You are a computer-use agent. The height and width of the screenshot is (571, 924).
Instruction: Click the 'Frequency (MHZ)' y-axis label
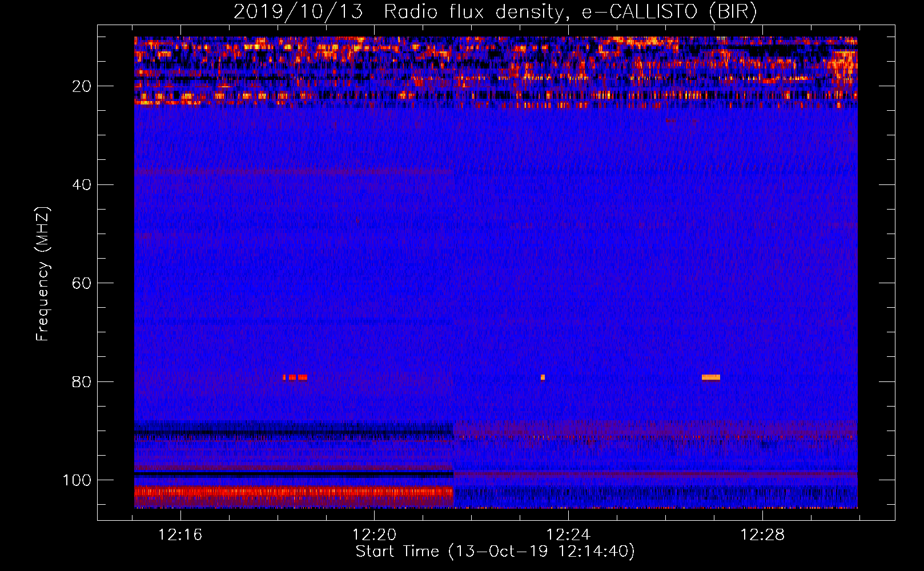click(x=43, y=274)
